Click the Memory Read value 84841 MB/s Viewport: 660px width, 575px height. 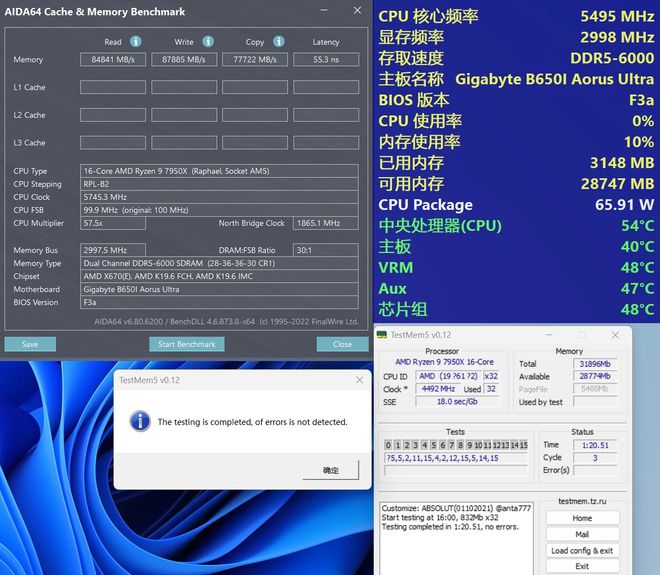tap(113, 59)
